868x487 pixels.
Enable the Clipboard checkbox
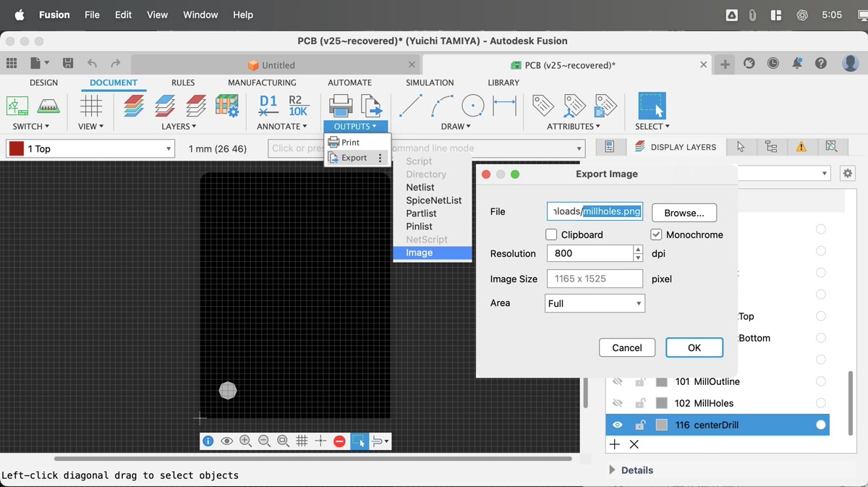pos(551,234)
